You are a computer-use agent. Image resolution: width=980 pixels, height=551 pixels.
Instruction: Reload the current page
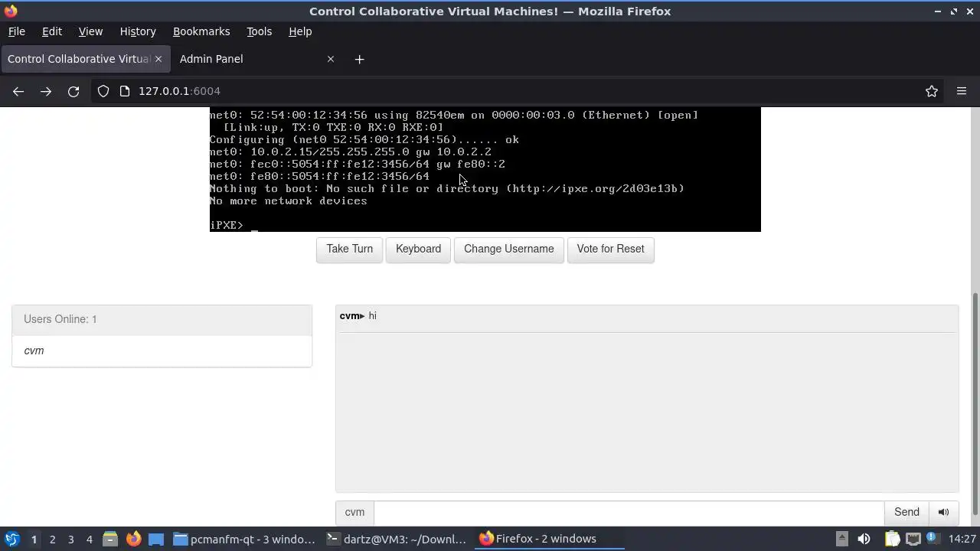coord(73,91)
